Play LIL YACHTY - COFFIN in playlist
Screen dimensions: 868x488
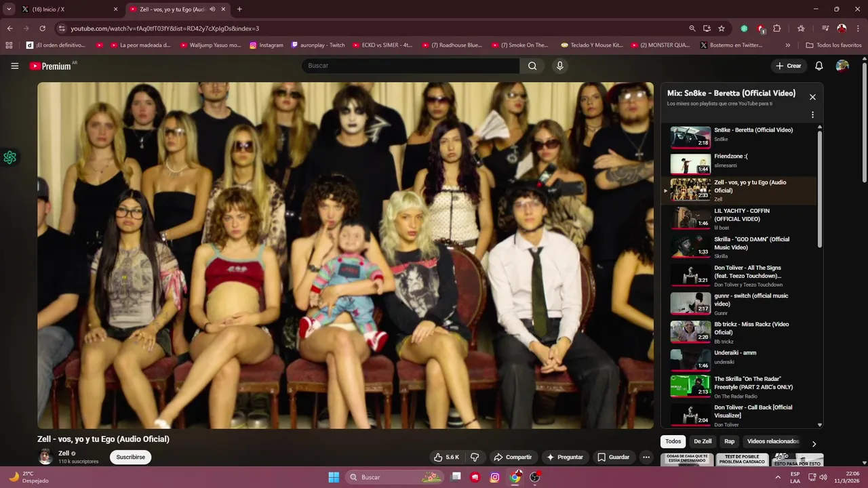pos(739,218)
